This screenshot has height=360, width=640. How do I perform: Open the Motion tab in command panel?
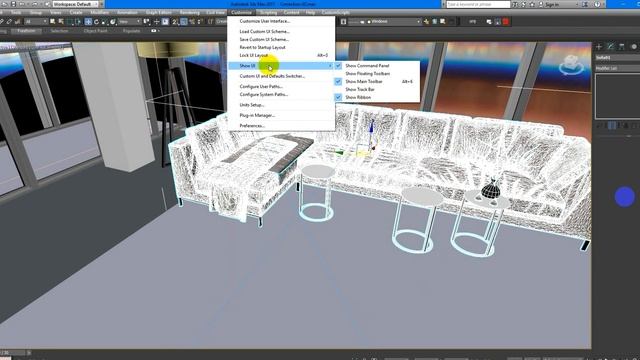[x=634, y=47]
